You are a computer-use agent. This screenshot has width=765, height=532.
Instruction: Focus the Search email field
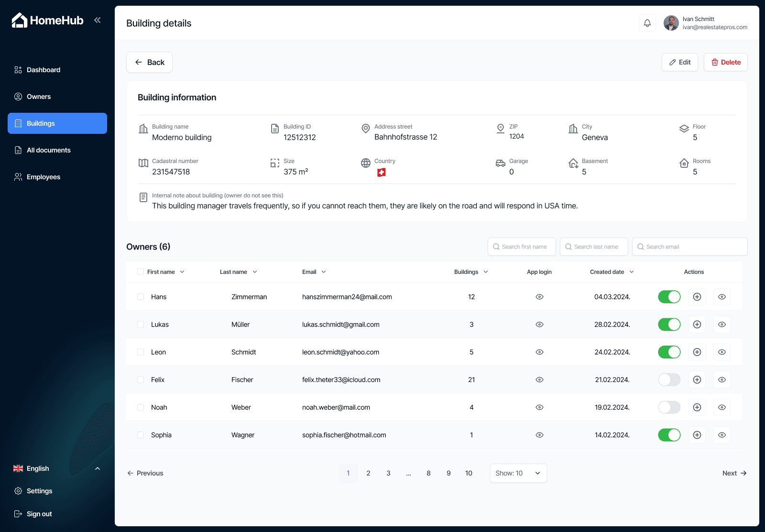(x=689, y=247)
